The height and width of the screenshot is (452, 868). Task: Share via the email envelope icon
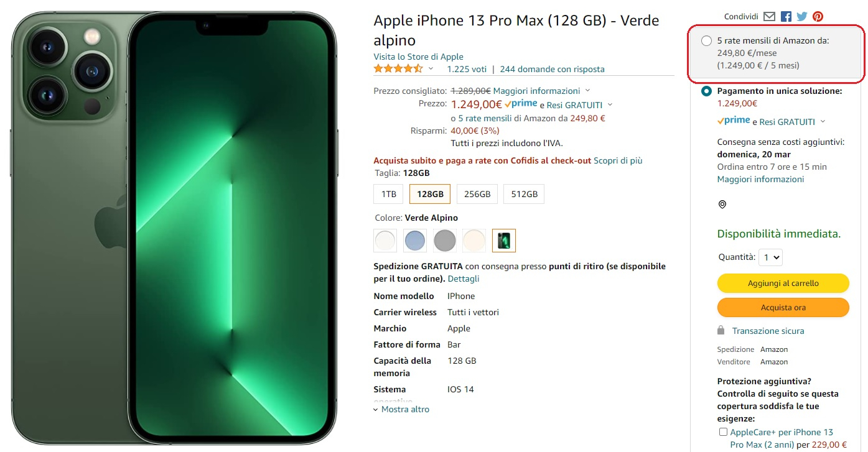(770, 17)
